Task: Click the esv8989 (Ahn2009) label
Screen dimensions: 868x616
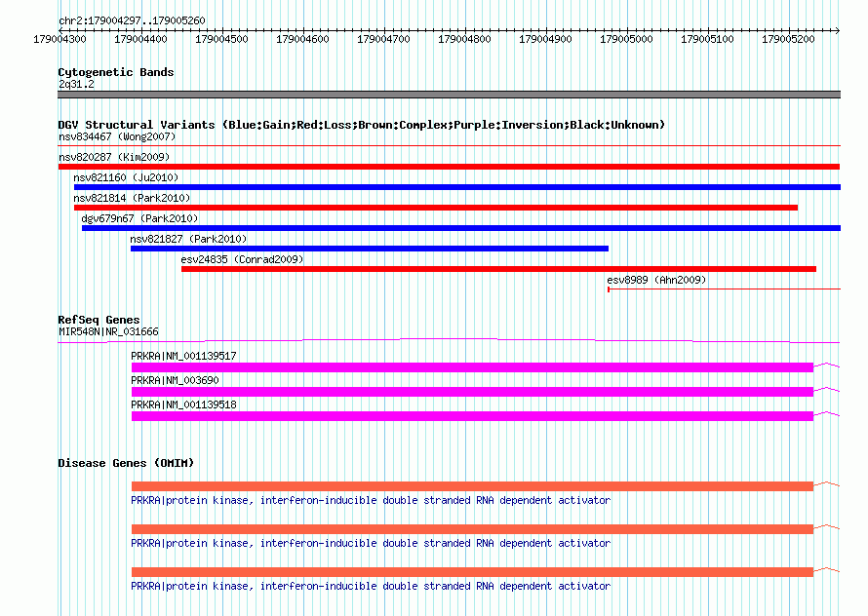Action: coord(656,280)
